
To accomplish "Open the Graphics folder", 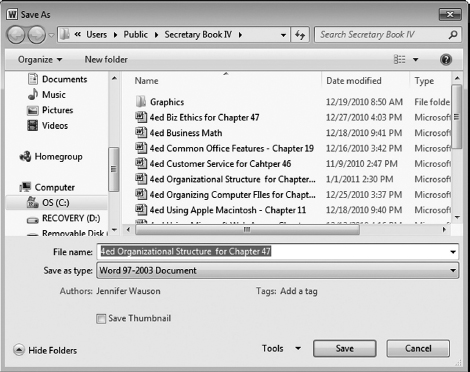I will point(167,102).
